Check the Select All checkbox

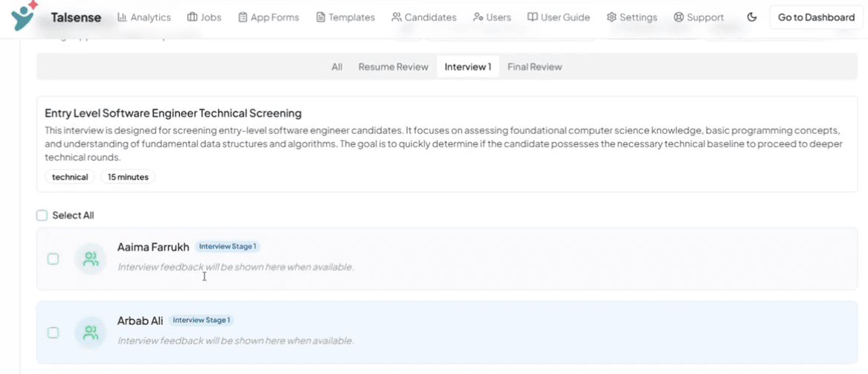pyautogui.click(x=42, y=215)
